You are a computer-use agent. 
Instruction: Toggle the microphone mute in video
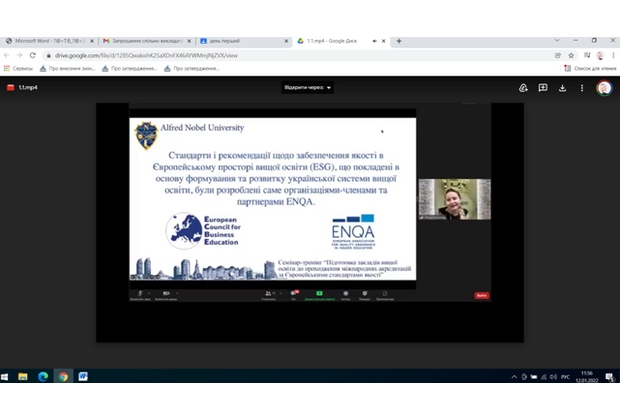[x=141, y=294]
